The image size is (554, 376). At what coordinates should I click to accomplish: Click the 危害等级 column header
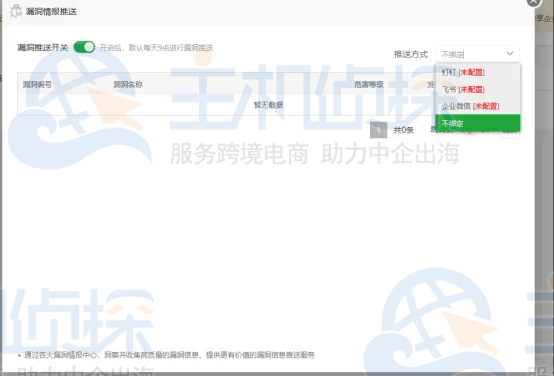tap(369, 84)
